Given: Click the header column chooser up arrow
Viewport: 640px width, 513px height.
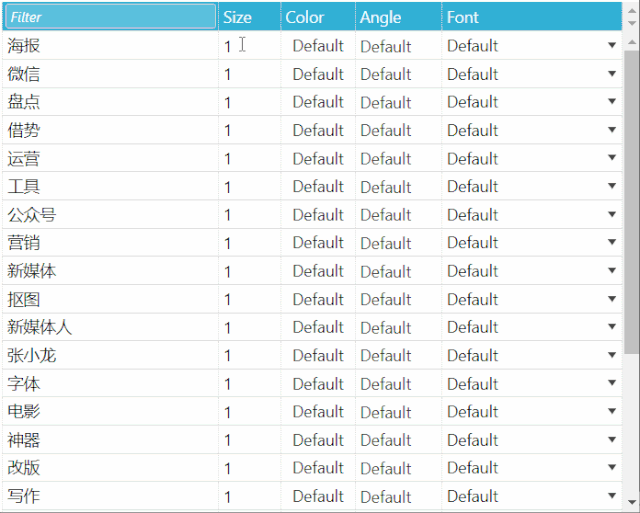Looking at the screenshot, I should point(632,10).
